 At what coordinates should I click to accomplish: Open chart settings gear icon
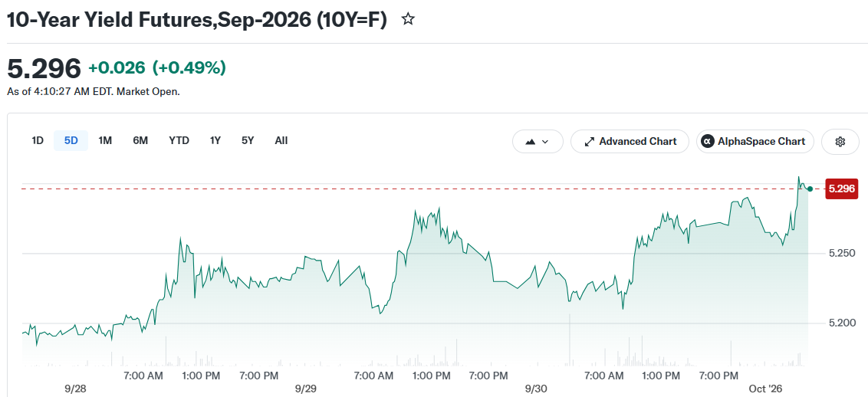click(x=840, y=142)
